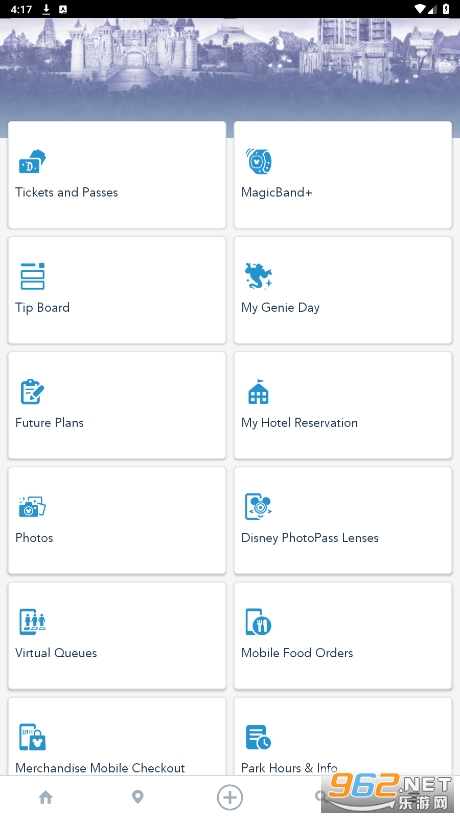Tap the Mobile Food Orders icon
This screenshot has height=819, width=460.
(258, 622)
